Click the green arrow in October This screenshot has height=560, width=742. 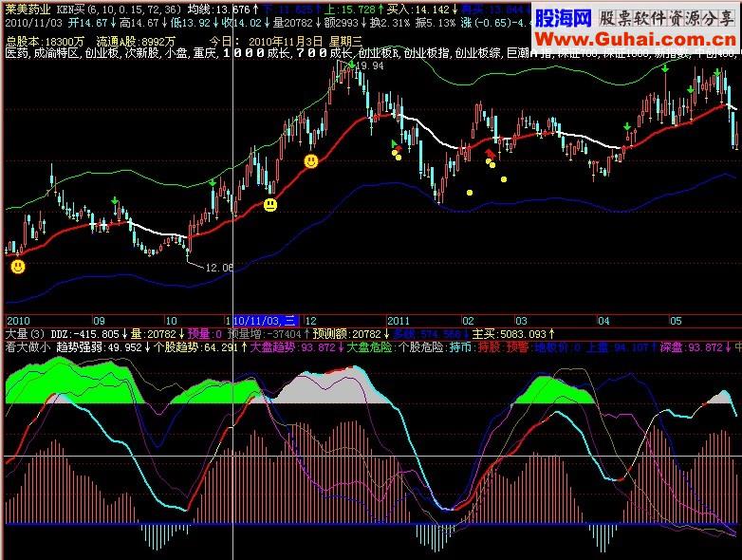[x=213, y=183]
